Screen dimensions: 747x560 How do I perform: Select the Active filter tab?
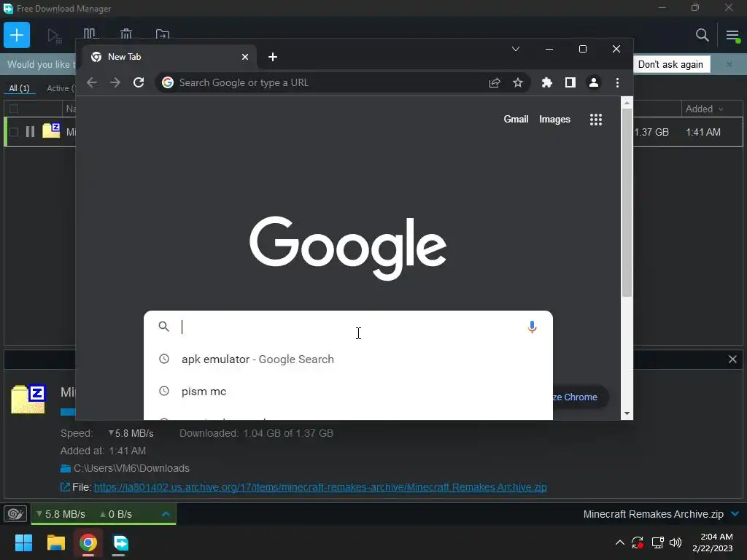(60, 88)
